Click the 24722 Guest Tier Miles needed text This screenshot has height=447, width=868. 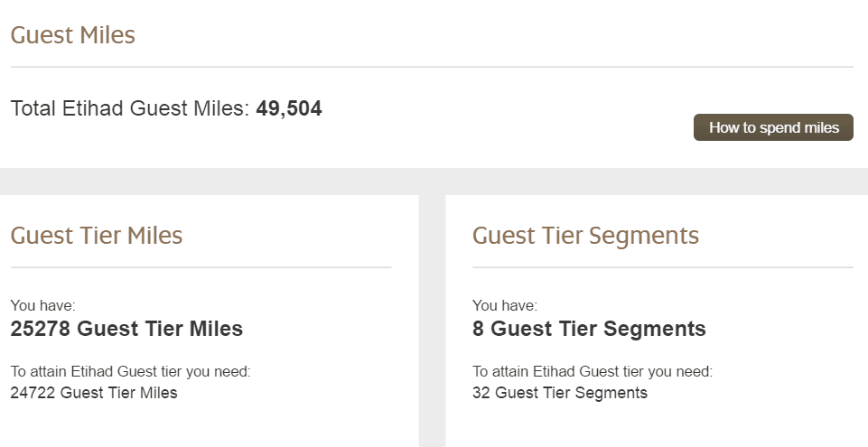(x=94, y=393)
